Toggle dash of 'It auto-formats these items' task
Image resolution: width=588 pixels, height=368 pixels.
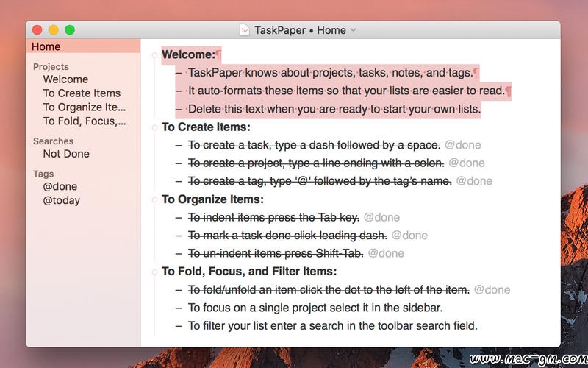(x=179, y=91)
